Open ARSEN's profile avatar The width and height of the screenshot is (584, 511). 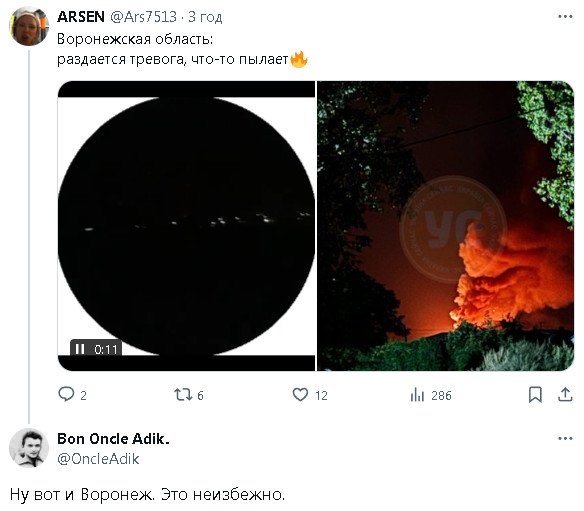29,26
